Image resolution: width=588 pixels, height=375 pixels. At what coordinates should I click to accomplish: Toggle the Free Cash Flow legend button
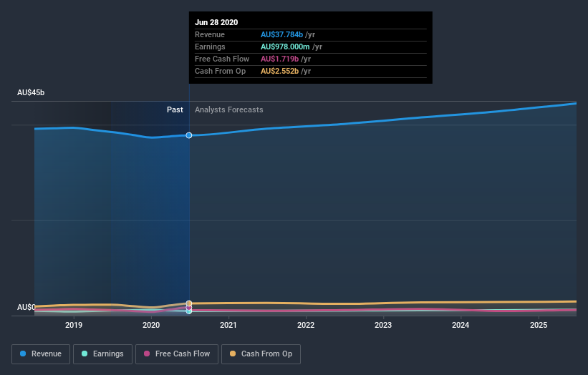click(177, 354)
